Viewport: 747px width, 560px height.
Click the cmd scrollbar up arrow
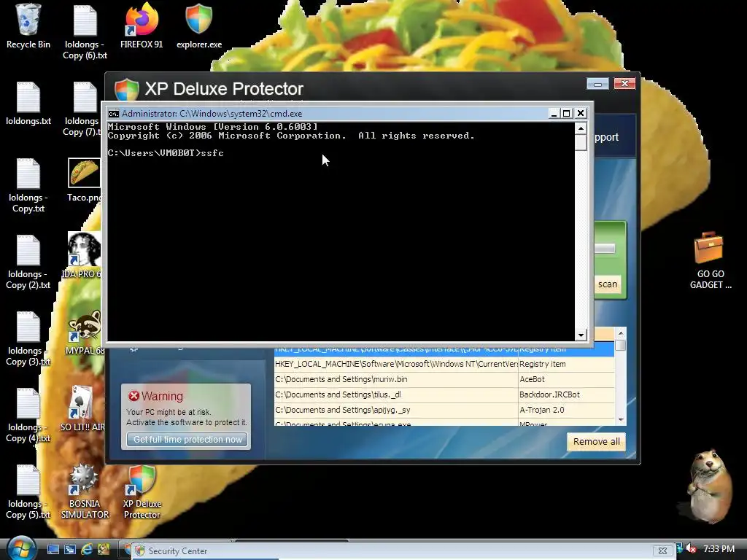point(581,128)
